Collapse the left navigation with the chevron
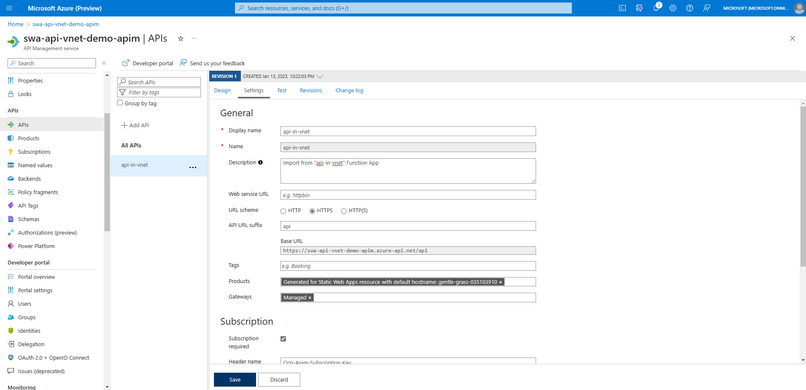This screenshot has height=390, width=806. click(x=104, y=63)
